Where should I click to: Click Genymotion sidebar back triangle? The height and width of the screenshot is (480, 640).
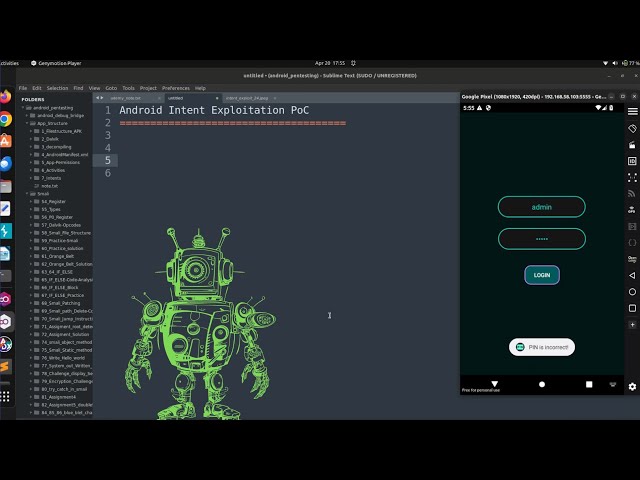tap(632, 276)
